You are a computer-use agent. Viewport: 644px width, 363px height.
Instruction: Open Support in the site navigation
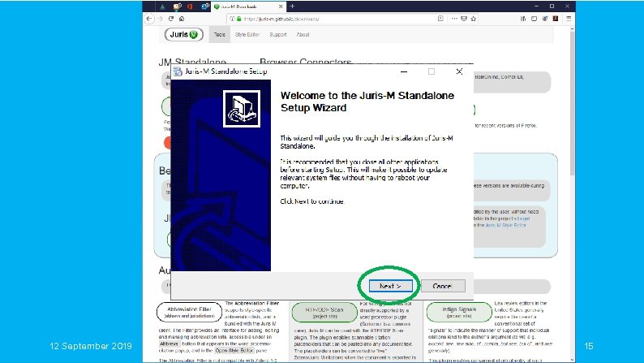278,35
